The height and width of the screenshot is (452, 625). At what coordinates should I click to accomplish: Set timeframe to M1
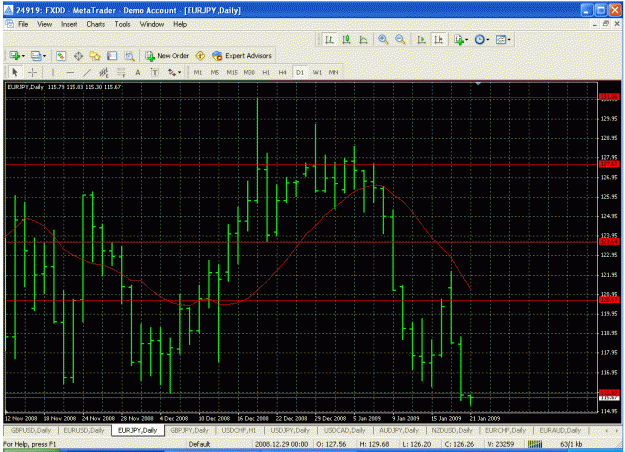(198, 72)
